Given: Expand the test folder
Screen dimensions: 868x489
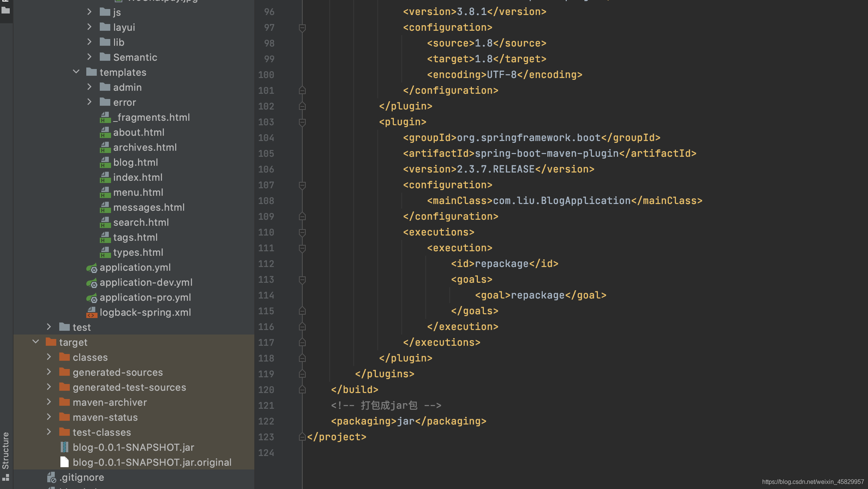Looking at the screenshot, I should 49,327.
